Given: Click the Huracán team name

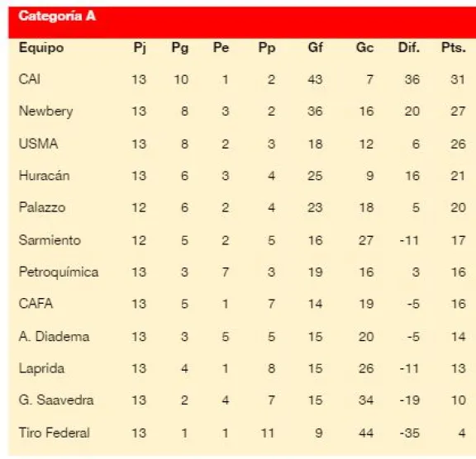Looking at the screenshot, I should point(45,176).
